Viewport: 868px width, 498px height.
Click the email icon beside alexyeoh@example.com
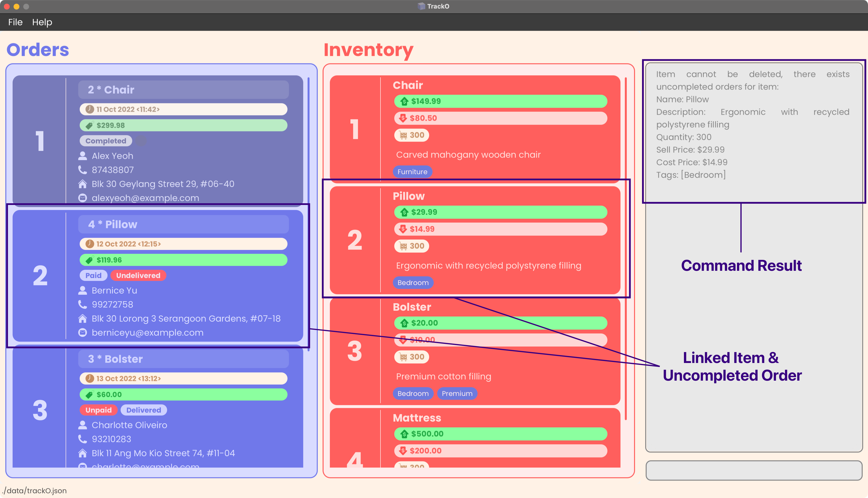click(x=83, y=198)
